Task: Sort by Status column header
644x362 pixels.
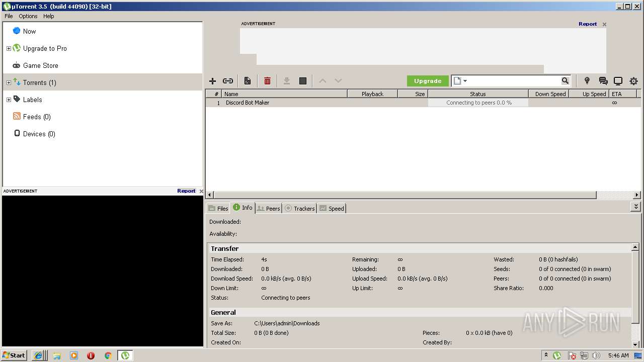Action: [478, 94]
